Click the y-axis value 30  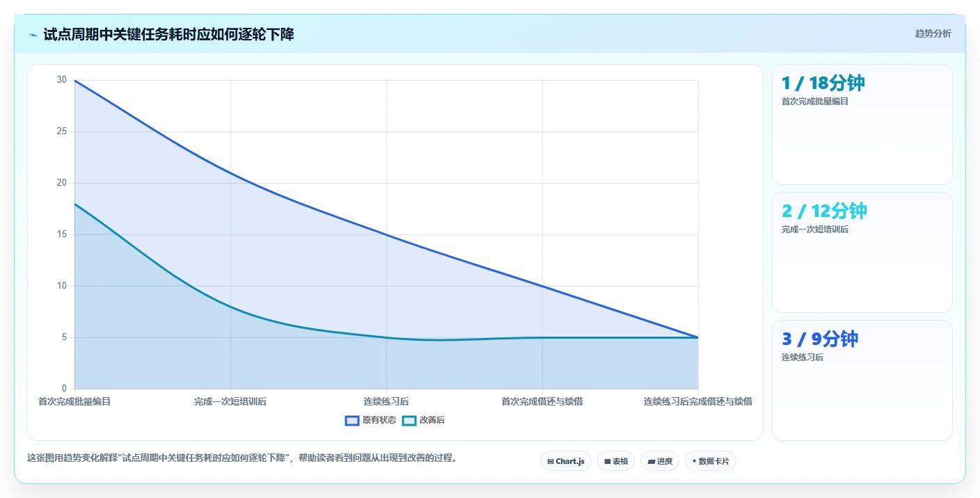(x=62, y=80)
